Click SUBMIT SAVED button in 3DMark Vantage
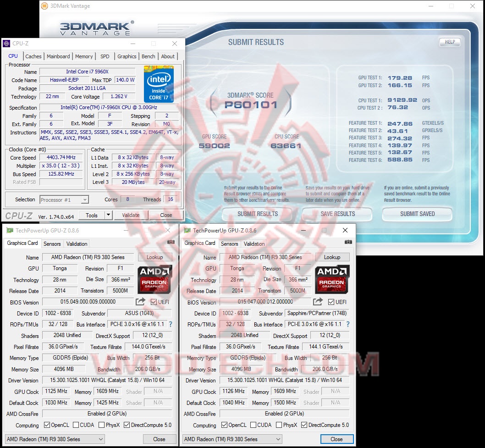This screenshot has height=448, width=485. 417,214
